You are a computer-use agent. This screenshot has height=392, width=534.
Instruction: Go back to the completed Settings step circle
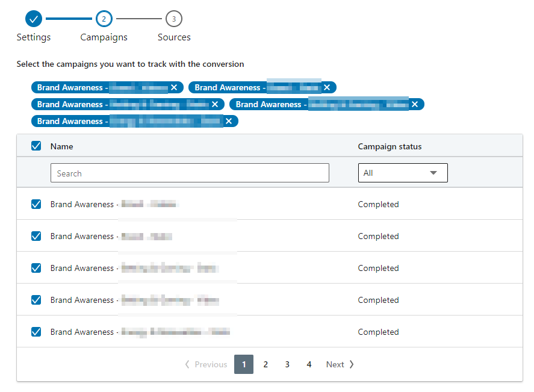(33, 19)
